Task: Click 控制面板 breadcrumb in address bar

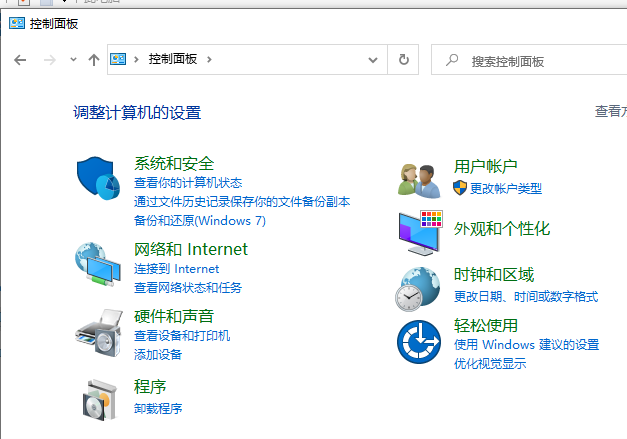Action: 173,59
